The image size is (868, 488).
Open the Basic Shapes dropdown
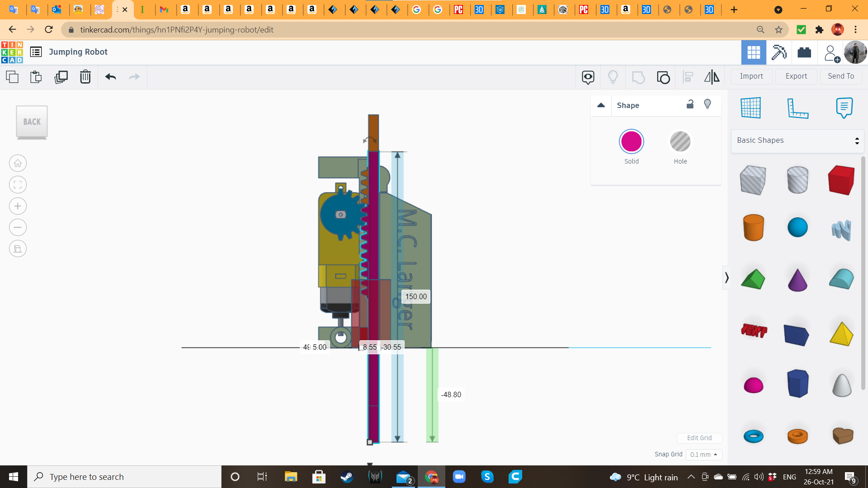pos(797,141)
